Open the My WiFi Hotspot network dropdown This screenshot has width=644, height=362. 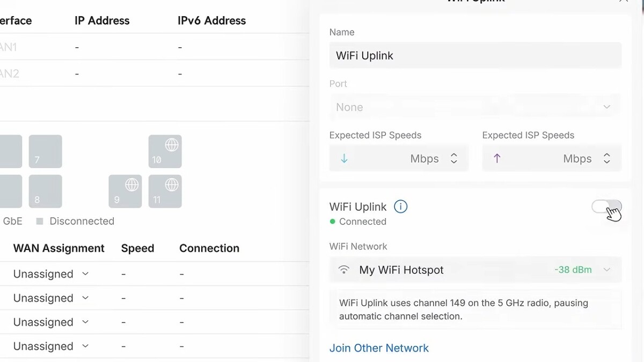pos(475,270)
